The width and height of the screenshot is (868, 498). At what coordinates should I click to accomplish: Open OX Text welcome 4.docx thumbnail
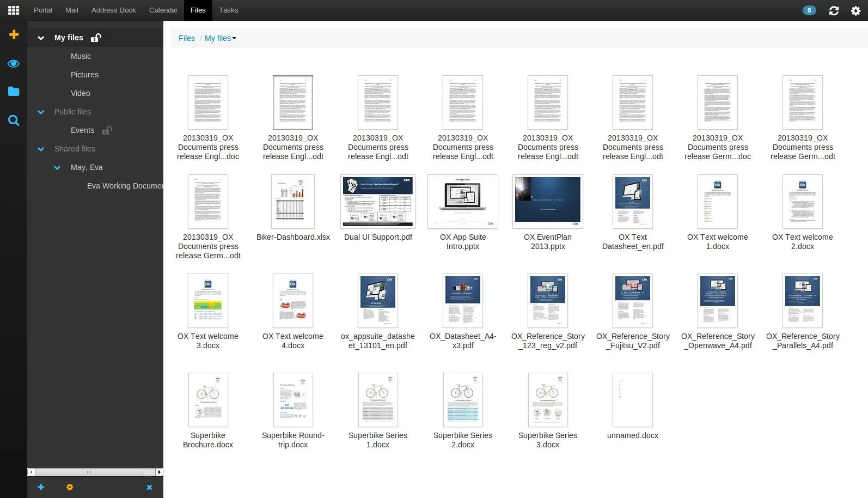(293, 301)
